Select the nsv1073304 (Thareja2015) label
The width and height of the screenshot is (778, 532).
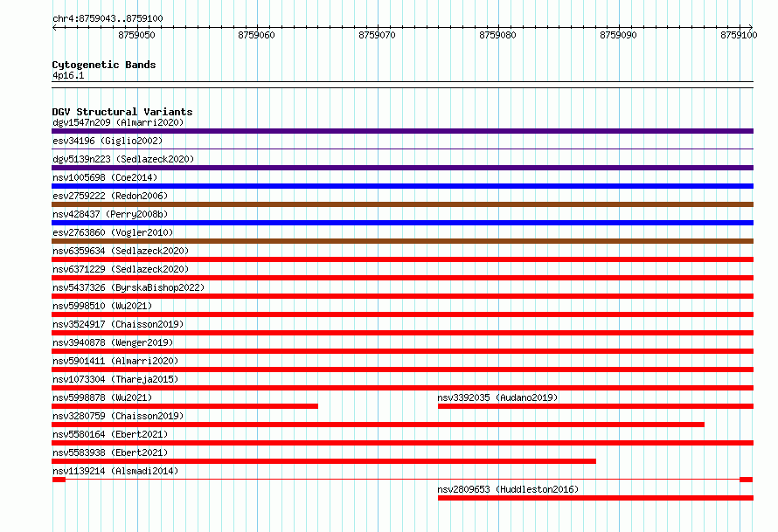click(x=115, y=379)
